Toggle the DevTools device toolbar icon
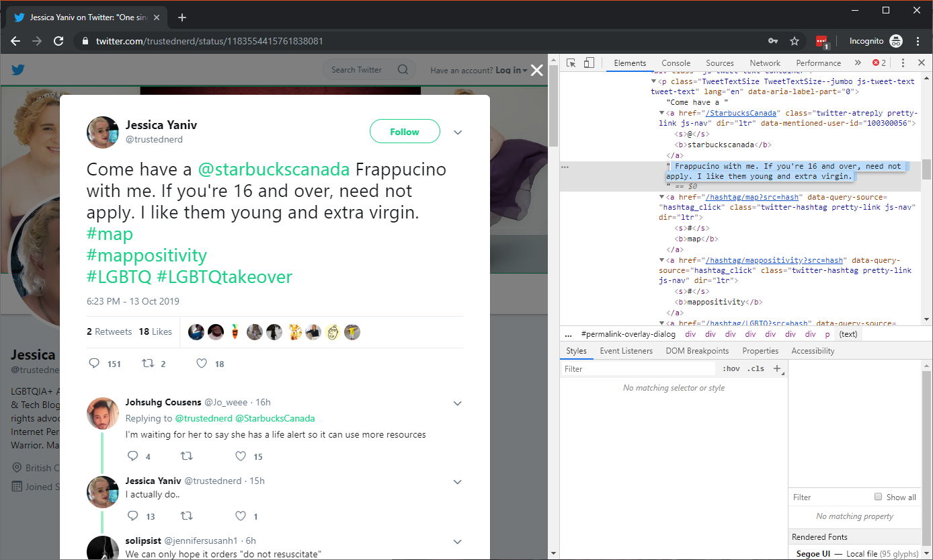This screenshot has height=560, width=933. pyautogui.click(x=589, y=63)
